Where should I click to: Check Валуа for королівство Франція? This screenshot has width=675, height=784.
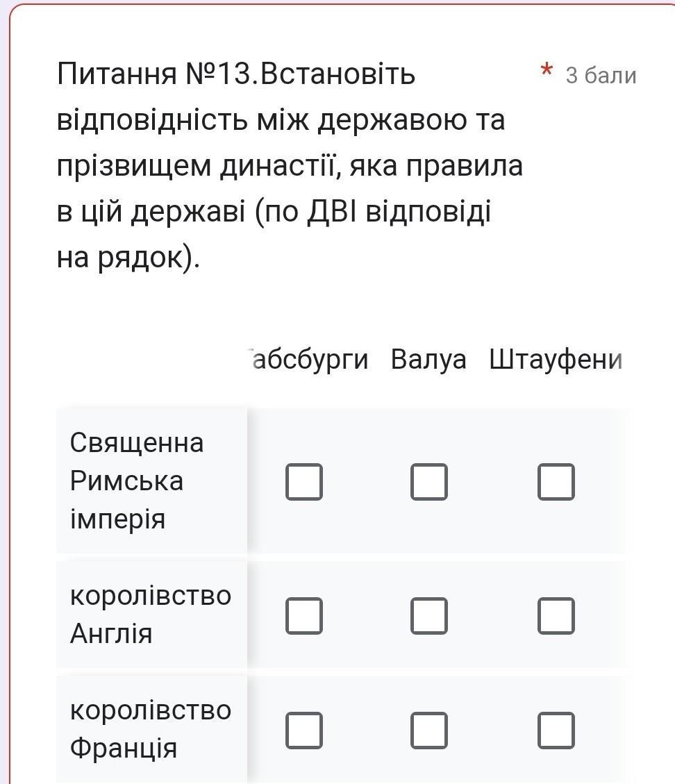pyautogui.click(x=429, y=730)
